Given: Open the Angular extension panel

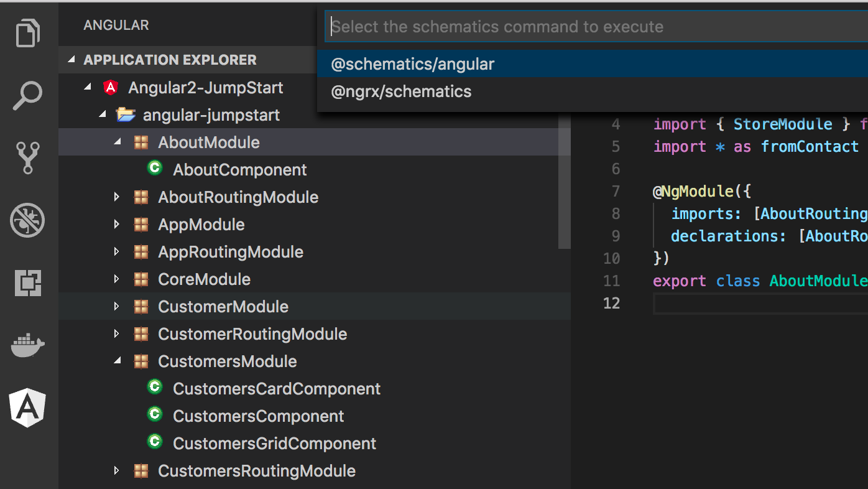Looking at the screenshot, I should click(27, 407).
